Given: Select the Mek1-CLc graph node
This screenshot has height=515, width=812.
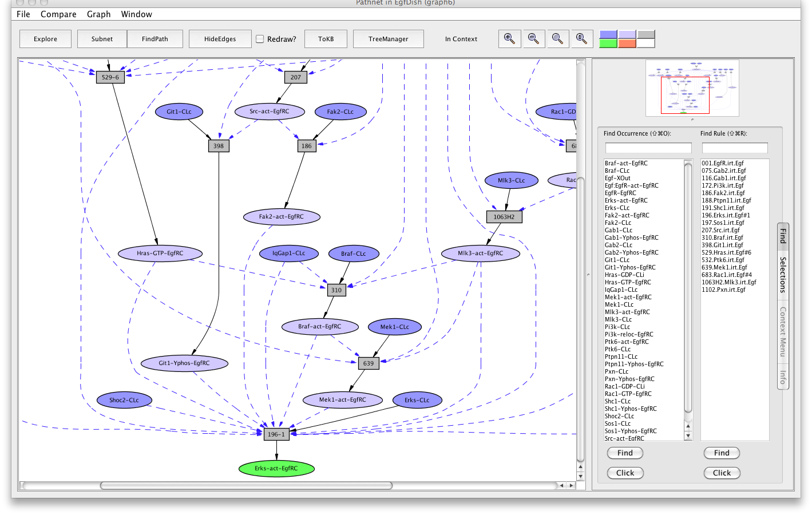Looking at the screenshot, I should (x=395, y=327).
